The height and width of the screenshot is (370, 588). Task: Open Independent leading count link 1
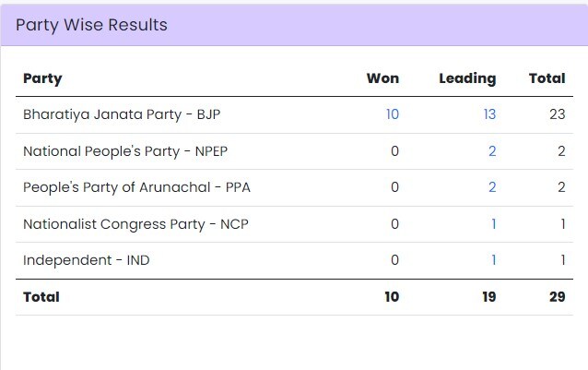coord(493,259)
